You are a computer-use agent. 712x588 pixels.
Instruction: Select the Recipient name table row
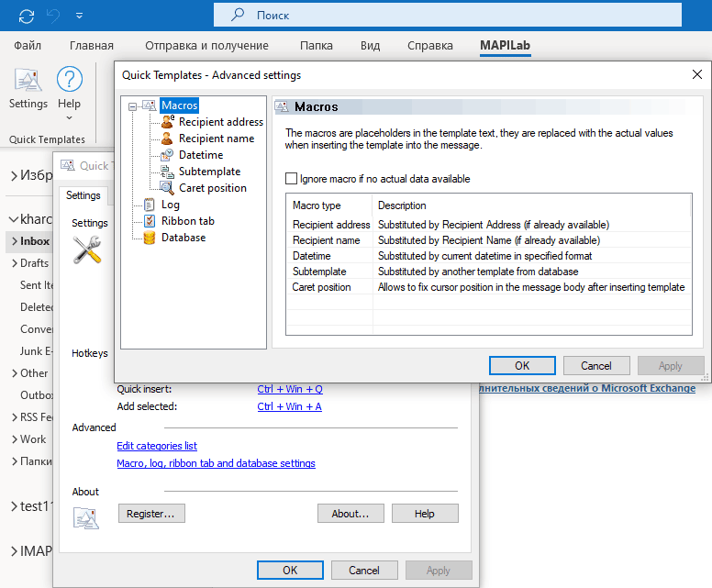pyautogui.click(x=486, y=240)
